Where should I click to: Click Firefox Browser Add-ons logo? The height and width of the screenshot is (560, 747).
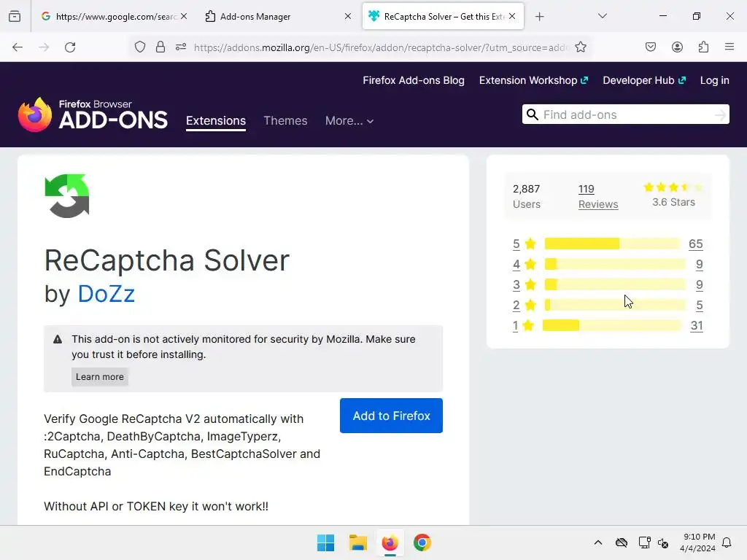click(x=93, y=114)
